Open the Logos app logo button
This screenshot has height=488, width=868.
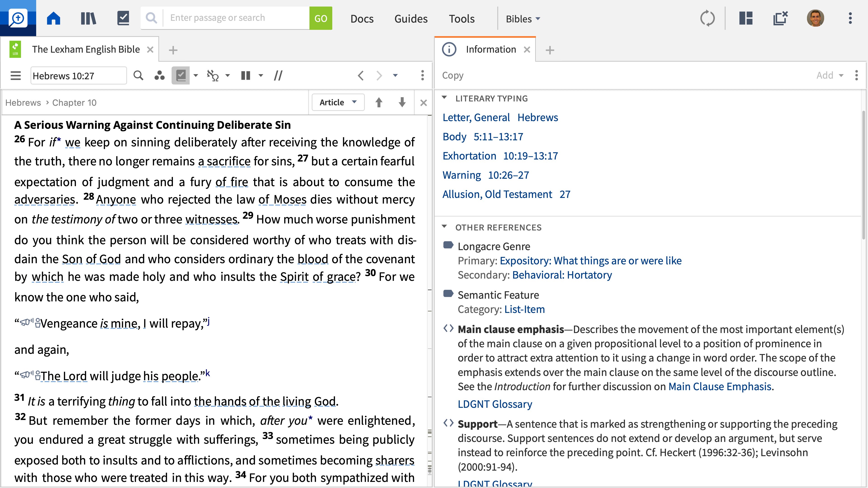click(x=18, y=18)
